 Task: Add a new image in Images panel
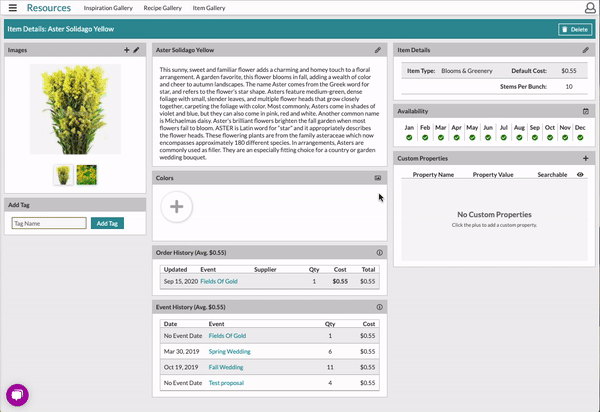point(126,49)
